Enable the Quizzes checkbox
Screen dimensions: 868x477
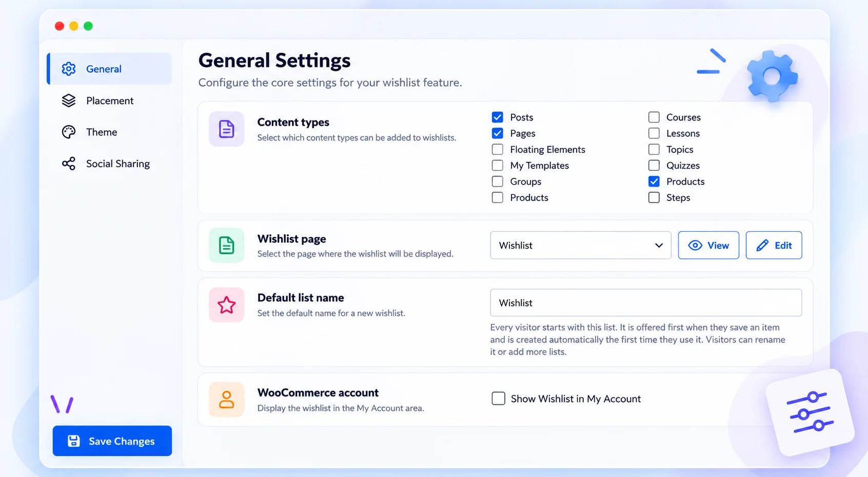tap(654, 165)
